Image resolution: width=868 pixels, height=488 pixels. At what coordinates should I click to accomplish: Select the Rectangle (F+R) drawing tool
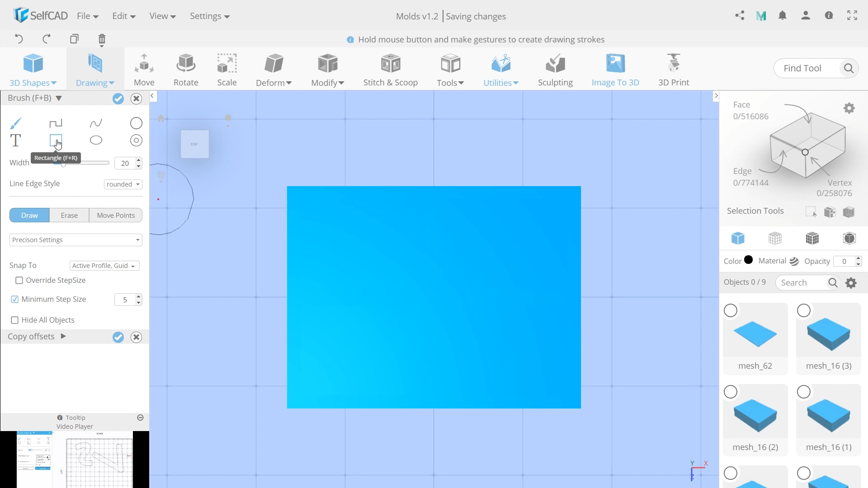click(x=56, y=140)
